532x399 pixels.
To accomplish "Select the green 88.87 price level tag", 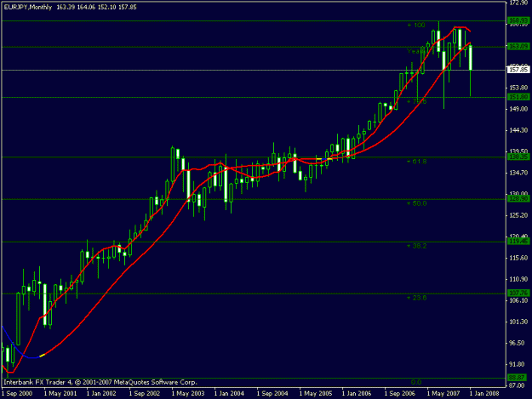I will coord(518,378).
